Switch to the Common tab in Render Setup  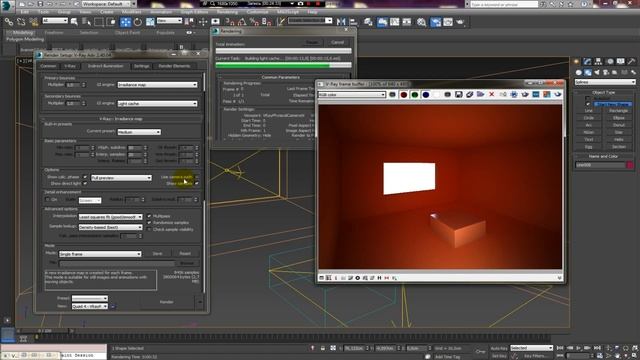click(x=48, y=66)
